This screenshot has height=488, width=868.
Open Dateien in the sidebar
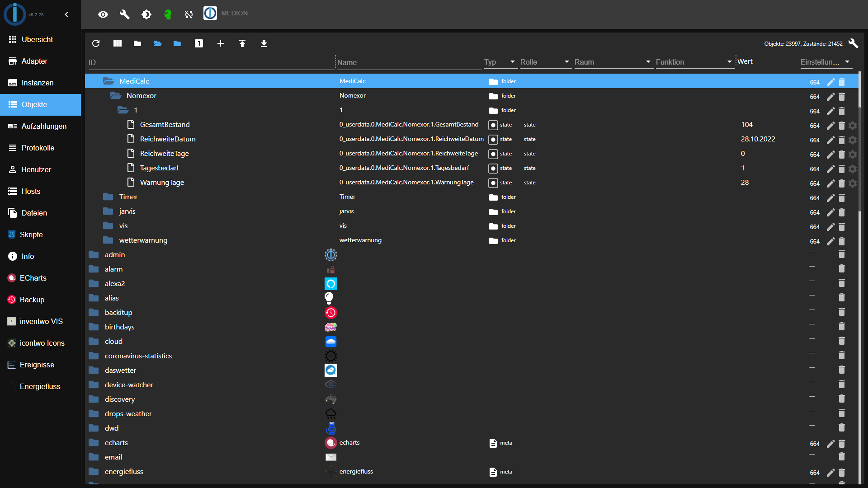tap(41, 213)
